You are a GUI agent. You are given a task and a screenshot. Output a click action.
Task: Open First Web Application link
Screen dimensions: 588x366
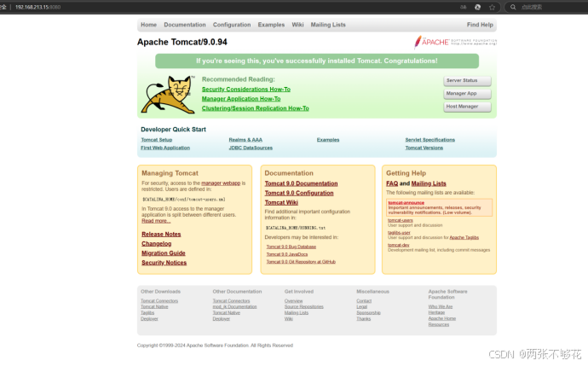165,148
